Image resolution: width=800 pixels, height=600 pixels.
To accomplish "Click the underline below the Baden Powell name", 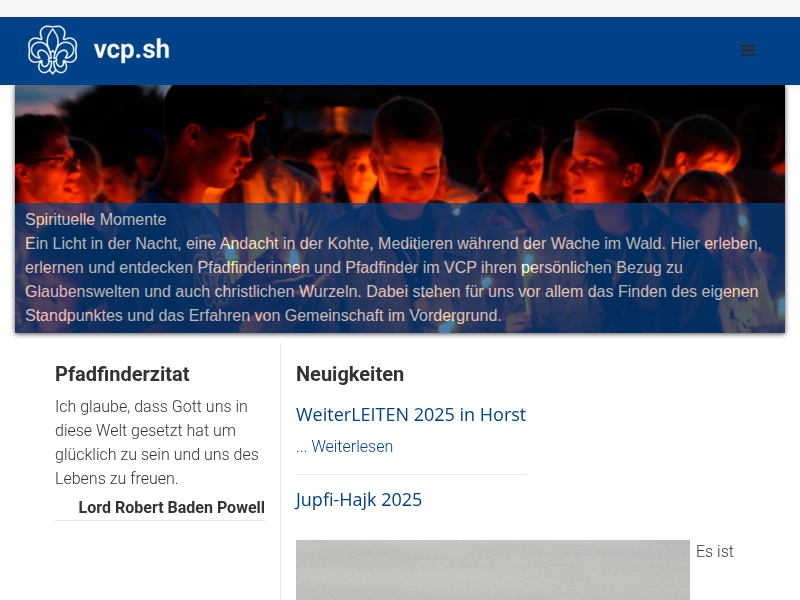I will coord(160,521).
